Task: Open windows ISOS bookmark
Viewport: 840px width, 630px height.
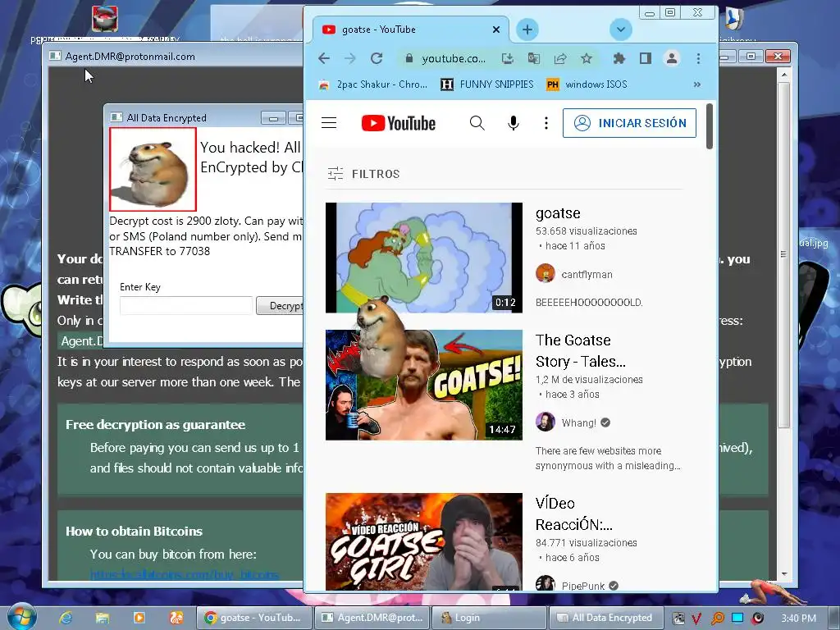Action: coord(587,84)
